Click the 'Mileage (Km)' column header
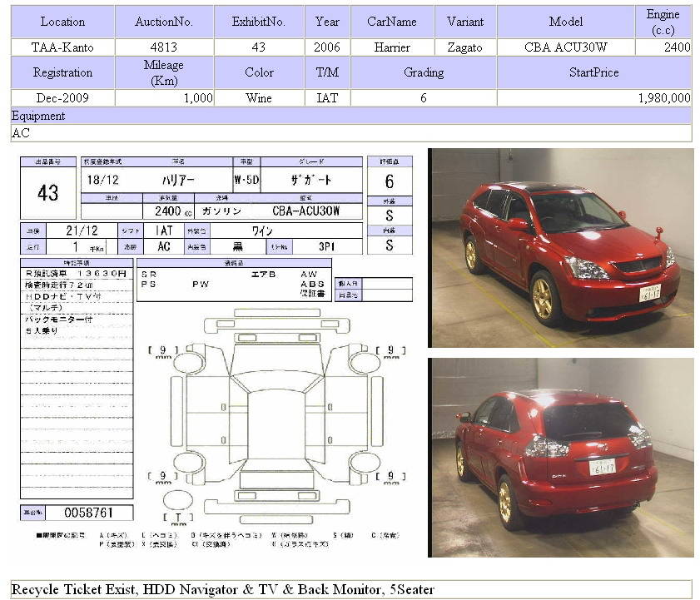This screenshot has width=700, height=600. [164, 72]
